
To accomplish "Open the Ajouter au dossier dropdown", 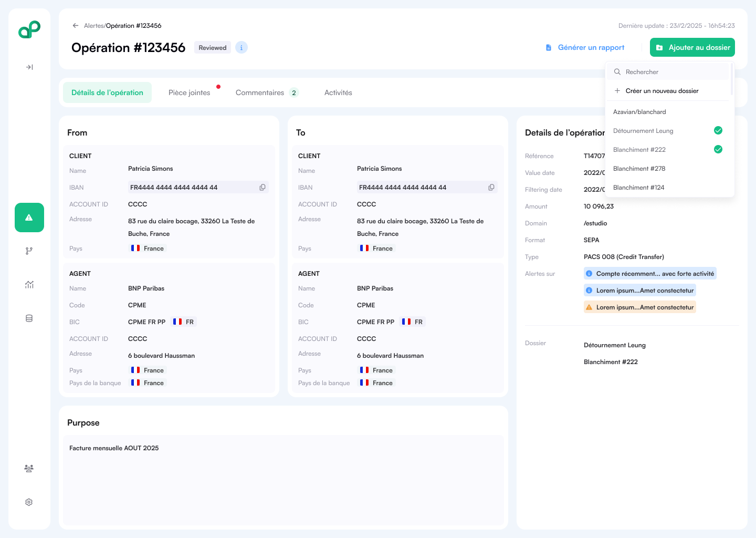I will (x=692, y=47).
